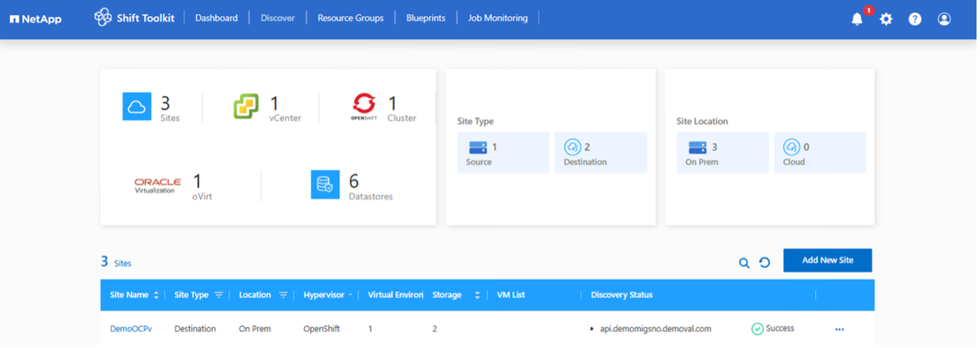Screen dimensions: 980x348
Task: Open the Location column filter
Action: [283, 295]
